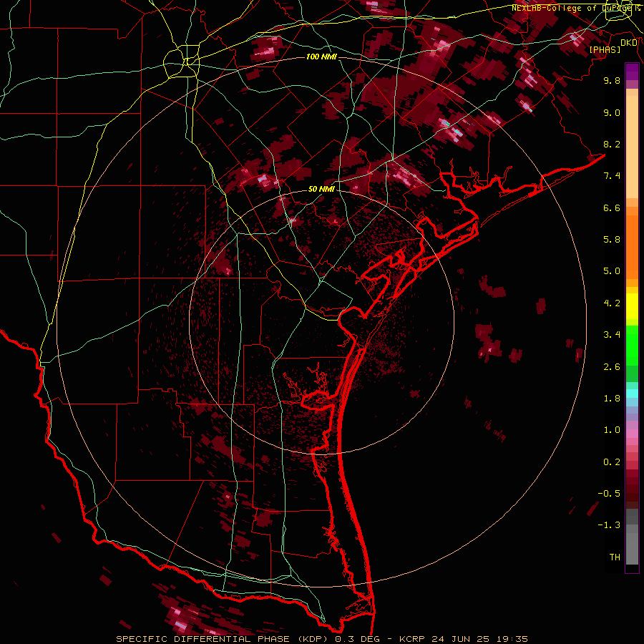644x644 pixels.
Task: Click the -0.5 scale value
Action: tap(609, 494)
